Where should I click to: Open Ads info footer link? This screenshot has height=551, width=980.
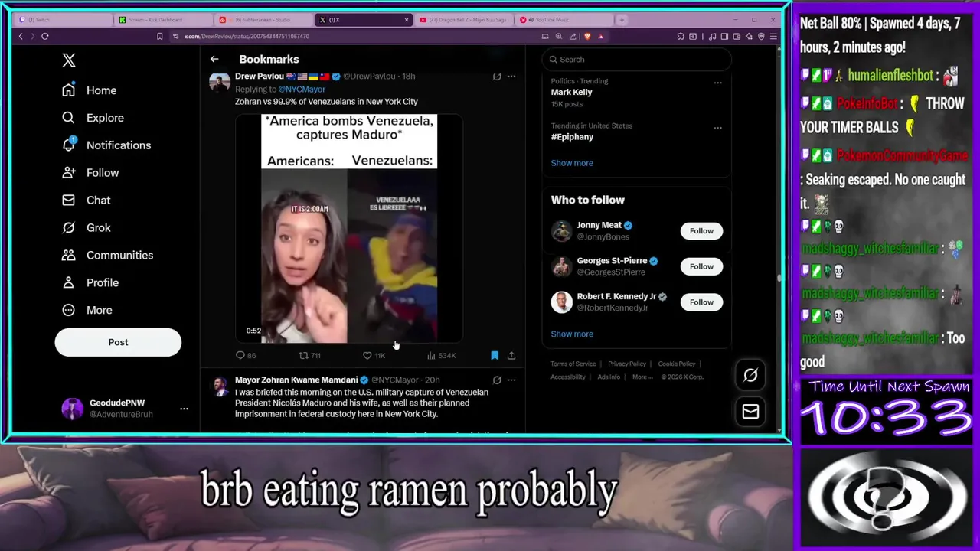(x=609, y=377)
